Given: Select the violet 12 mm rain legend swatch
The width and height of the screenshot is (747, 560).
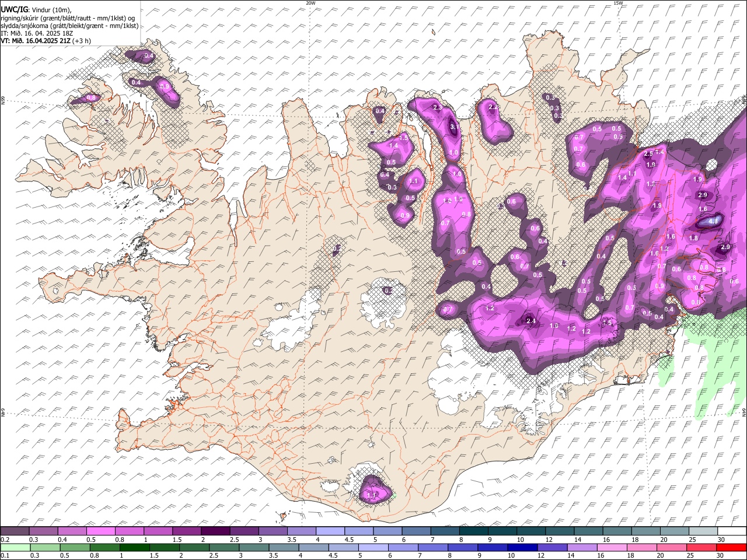Looking at the screenshot, I should tap(551, 547).
